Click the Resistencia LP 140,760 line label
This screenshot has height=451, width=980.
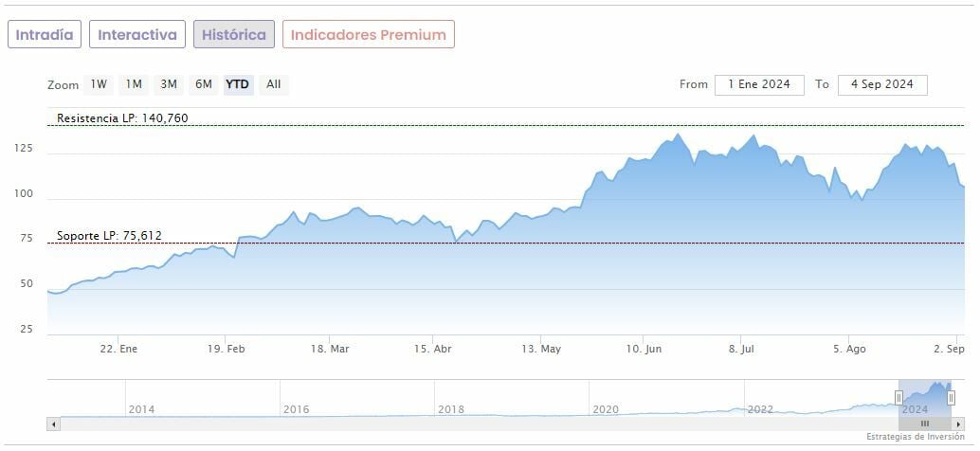point(122,118)
